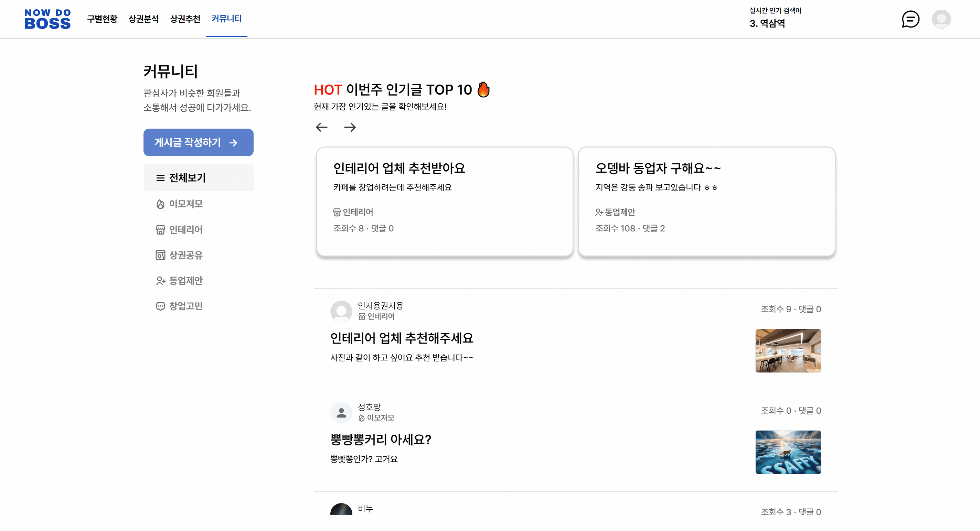Select the 동업제안 category in the sidebar
The width and height of the screenshot is (980, 531).
[x=185, y=281]
